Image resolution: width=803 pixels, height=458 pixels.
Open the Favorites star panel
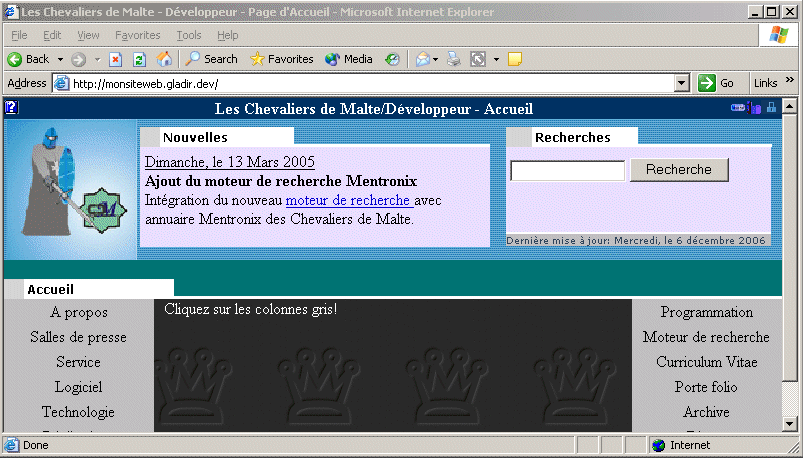(281, 59)
